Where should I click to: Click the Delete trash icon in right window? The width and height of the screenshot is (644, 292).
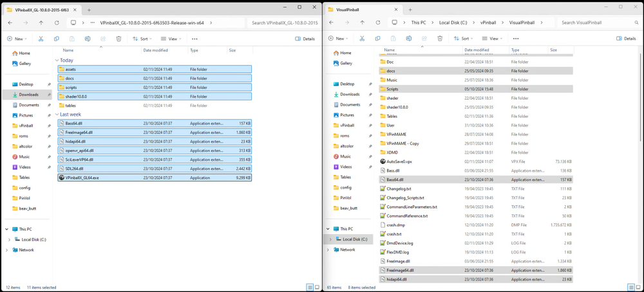[439, 39]
